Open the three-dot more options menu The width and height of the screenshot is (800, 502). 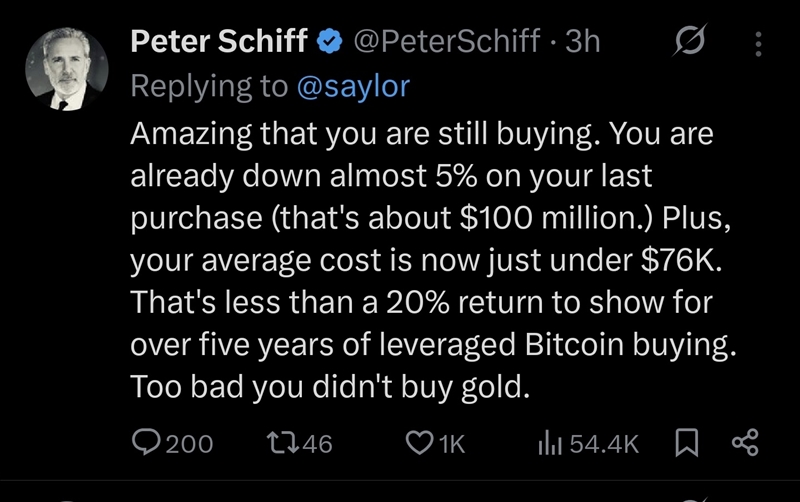(x=757, y=43)
